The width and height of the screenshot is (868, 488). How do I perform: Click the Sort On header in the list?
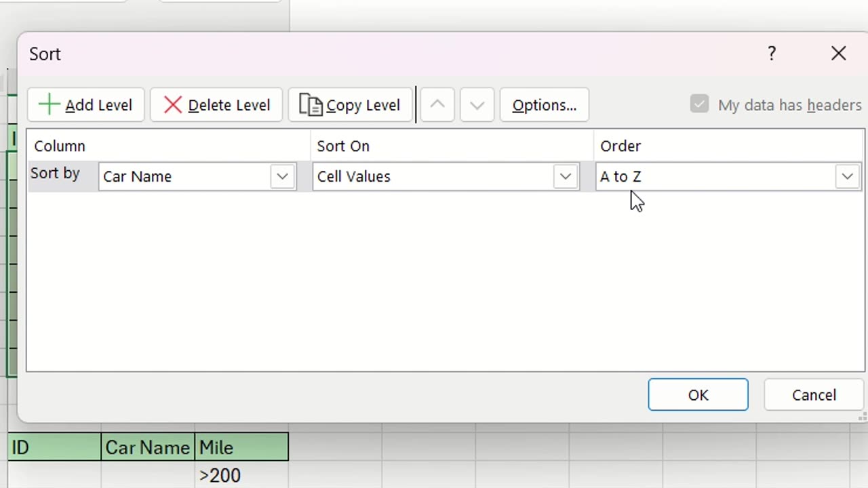[x=343, y=146]
